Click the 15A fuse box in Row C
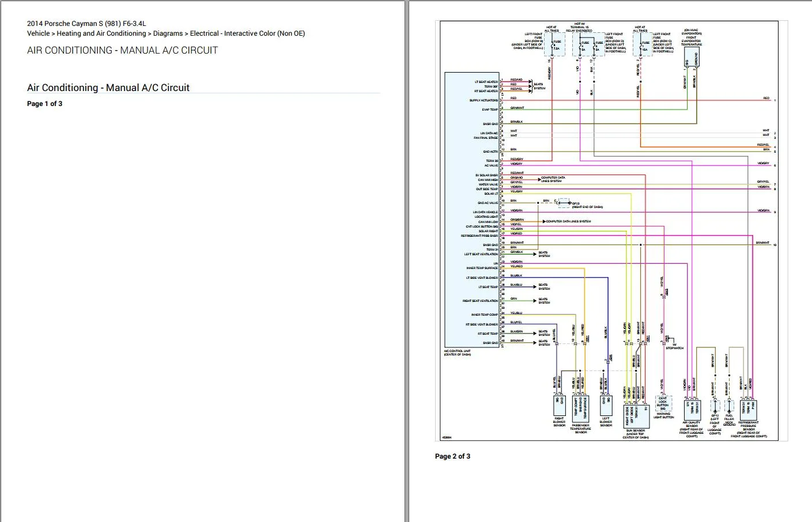The height and width of the screenshot is (522, 812). tap(643, 44)
